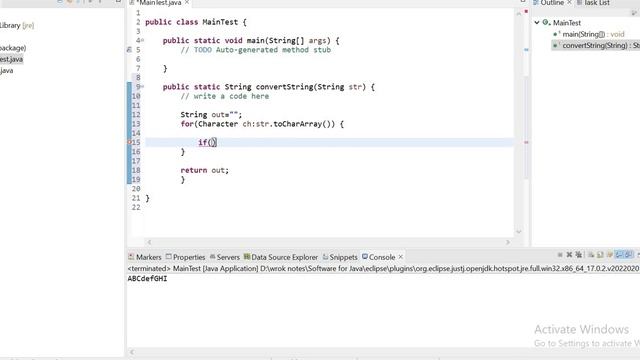Click the method icon beside main(String[])
The width and height of the screenshot is (640, 360).
[x=556, y=34]
